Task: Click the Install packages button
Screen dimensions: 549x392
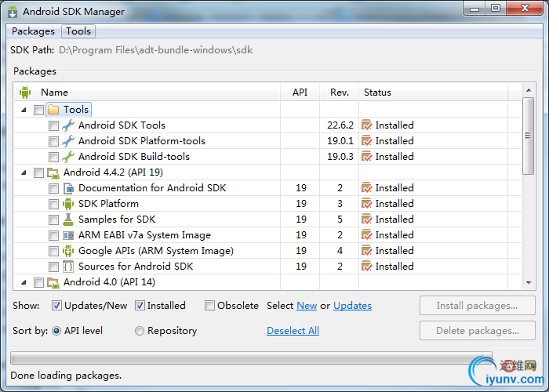Action: (477, 306)
